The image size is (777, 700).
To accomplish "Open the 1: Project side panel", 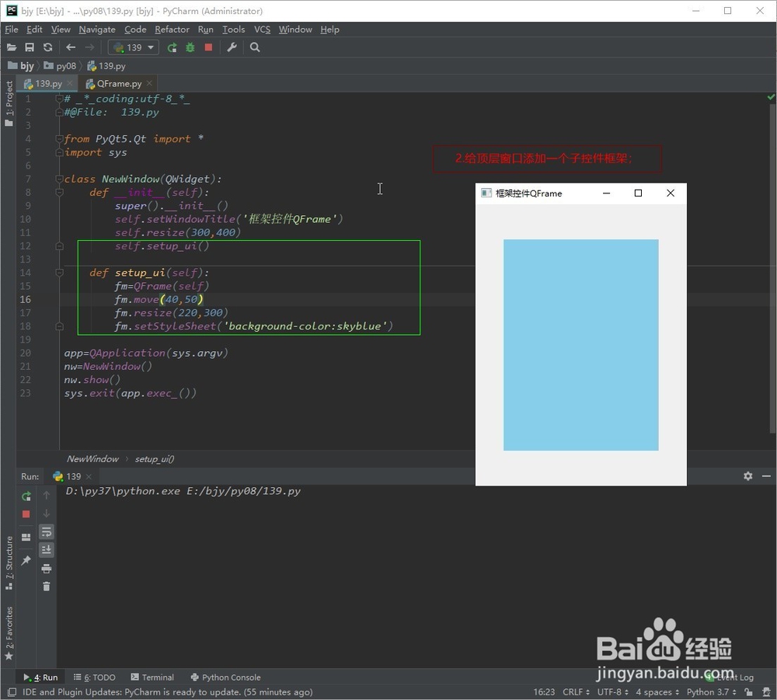I will tap(9, 103).
